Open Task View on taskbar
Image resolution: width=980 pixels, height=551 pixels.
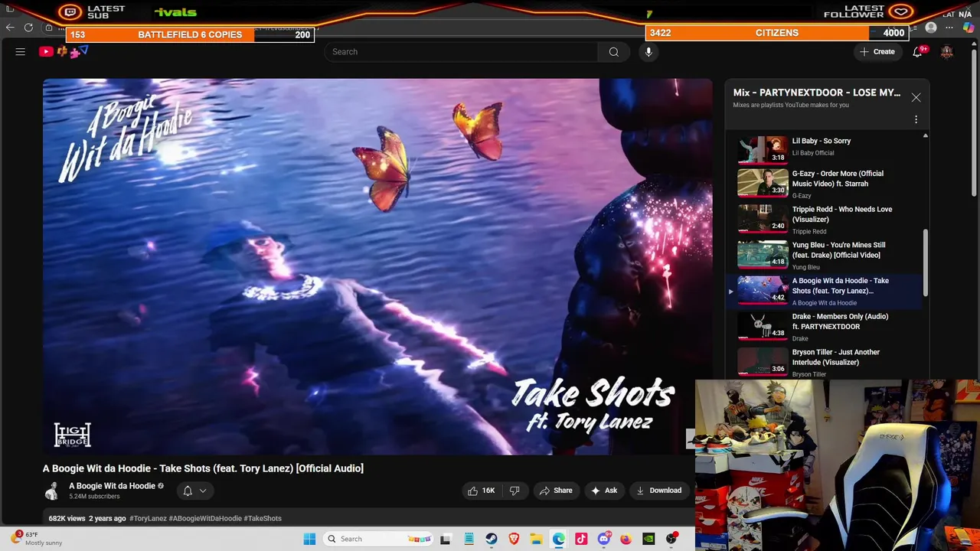(446, 539)
